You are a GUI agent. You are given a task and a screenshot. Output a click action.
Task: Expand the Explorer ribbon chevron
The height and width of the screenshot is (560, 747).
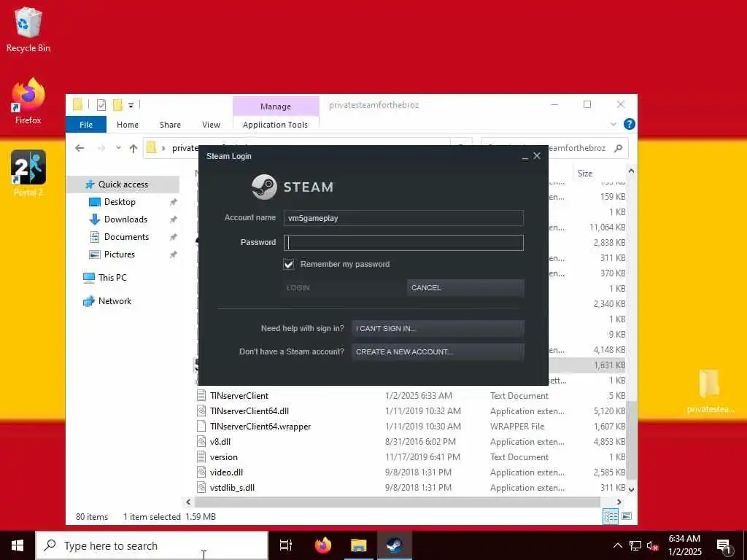tap(614, 124)
